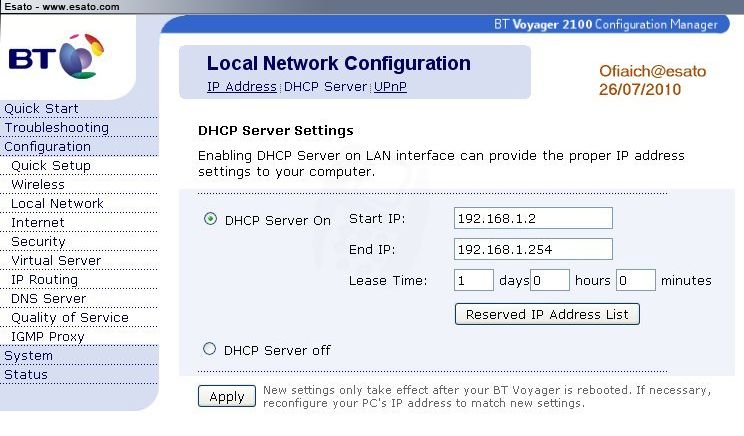
Task: Go to Quick Setup page
Action: pyautogui.click(x=51, y=166)
